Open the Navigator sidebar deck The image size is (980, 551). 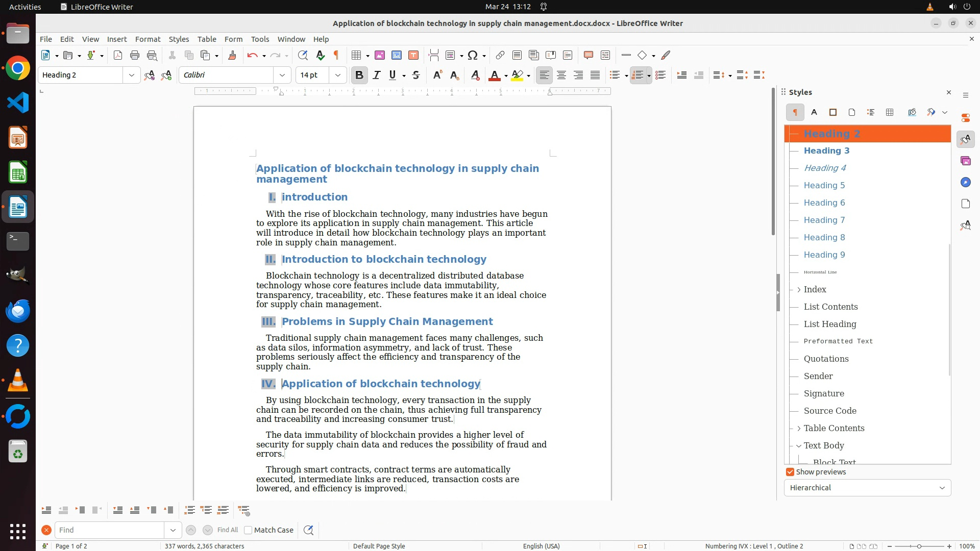(x=965, y=182)
